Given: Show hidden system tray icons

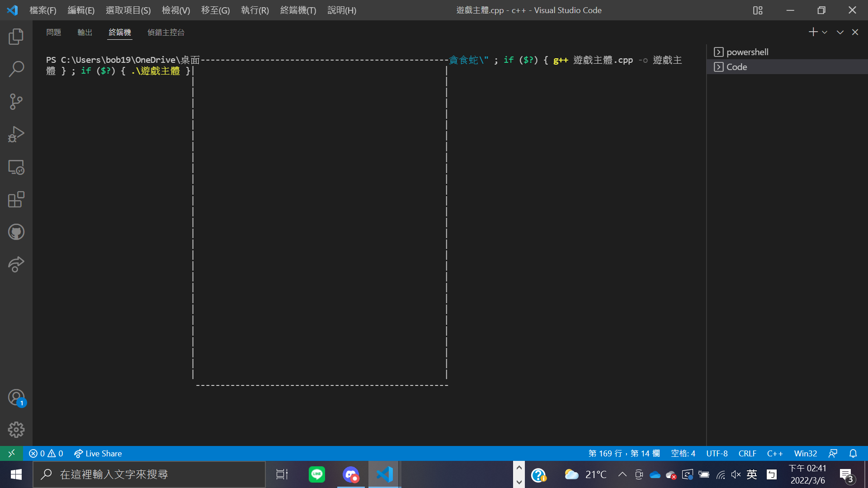Looking at the screenshot, I should [623, 474].
